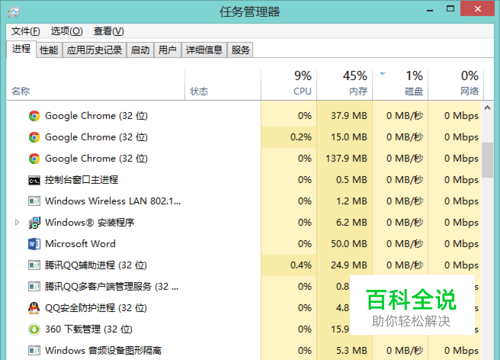Open the 用户 tab
500x360 pixels.
point(167,50)
